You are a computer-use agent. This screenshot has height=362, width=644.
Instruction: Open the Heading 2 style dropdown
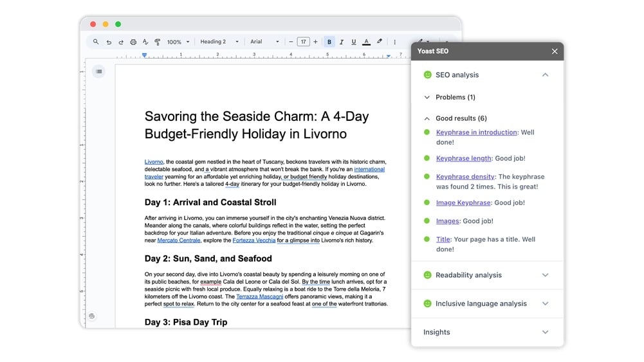coord(219,42)
